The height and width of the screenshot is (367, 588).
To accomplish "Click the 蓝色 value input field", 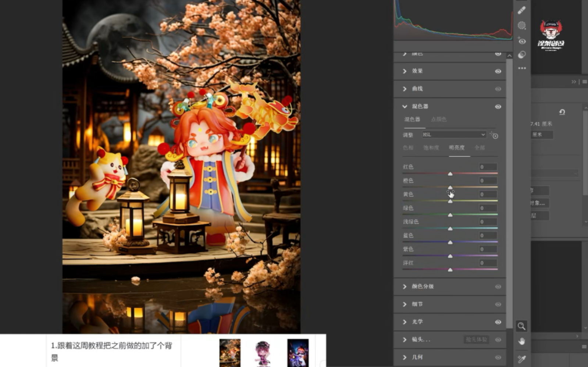I will [488, 235].
